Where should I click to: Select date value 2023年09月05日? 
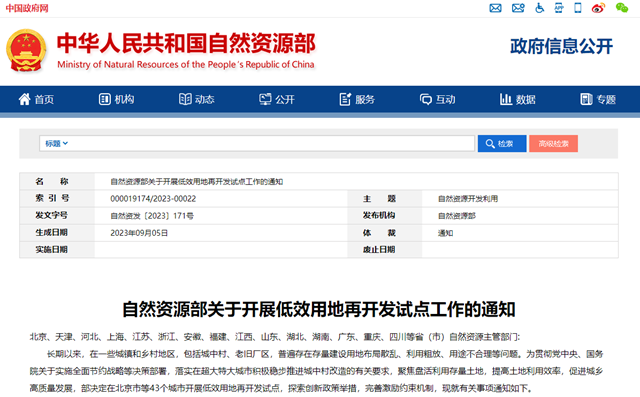(139, 233)
